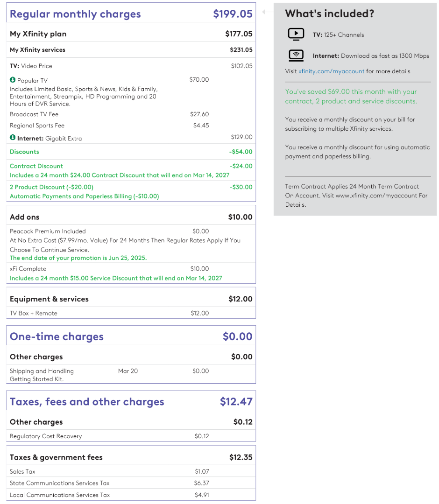This screenshot has height=504, width=439.
Task: Click the Sales Tax label
Action: coord(22,472)
